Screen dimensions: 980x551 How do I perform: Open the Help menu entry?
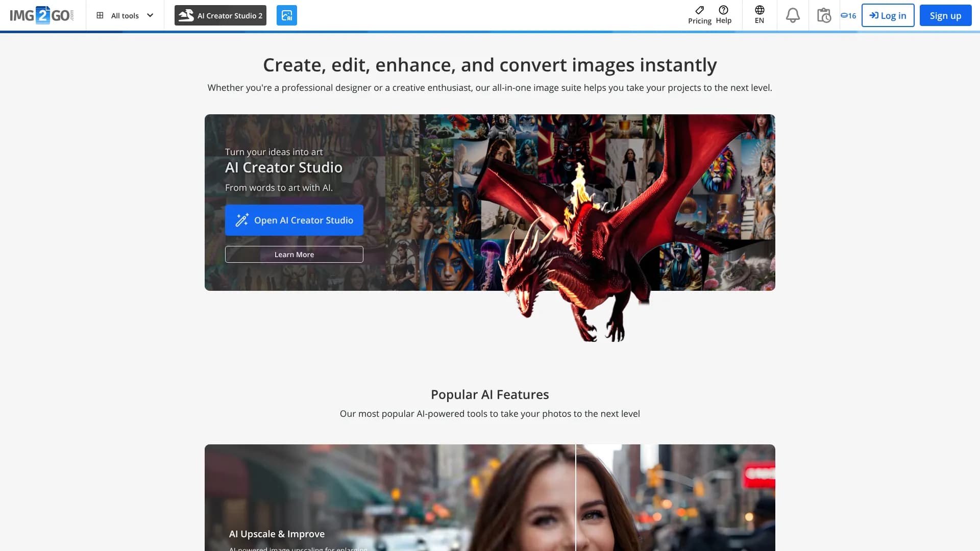(723, 15)
